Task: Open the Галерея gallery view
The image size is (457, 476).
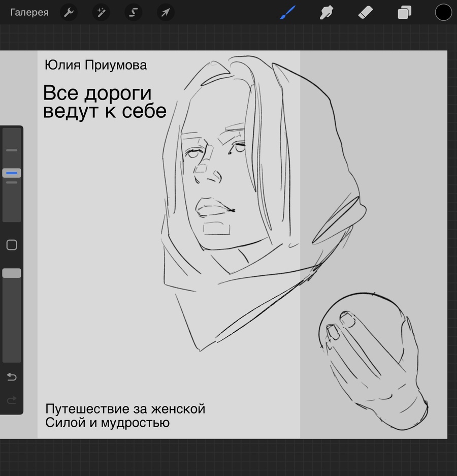Action: point(29,13)
